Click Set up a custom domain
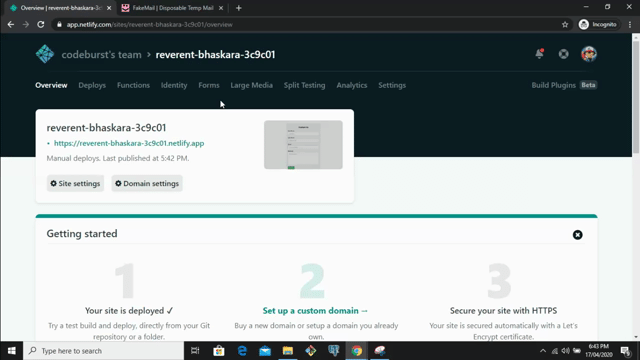This screenshot has height=360, width=640. (x=315, y=311)
